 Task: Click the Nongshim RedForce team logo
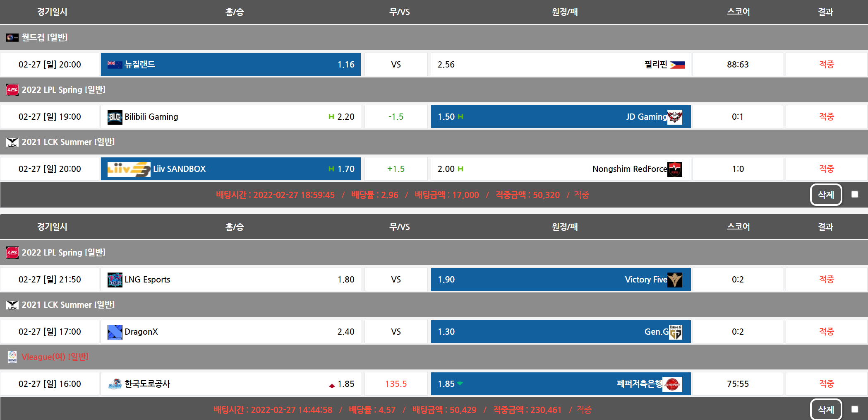[x=675, y=169]
